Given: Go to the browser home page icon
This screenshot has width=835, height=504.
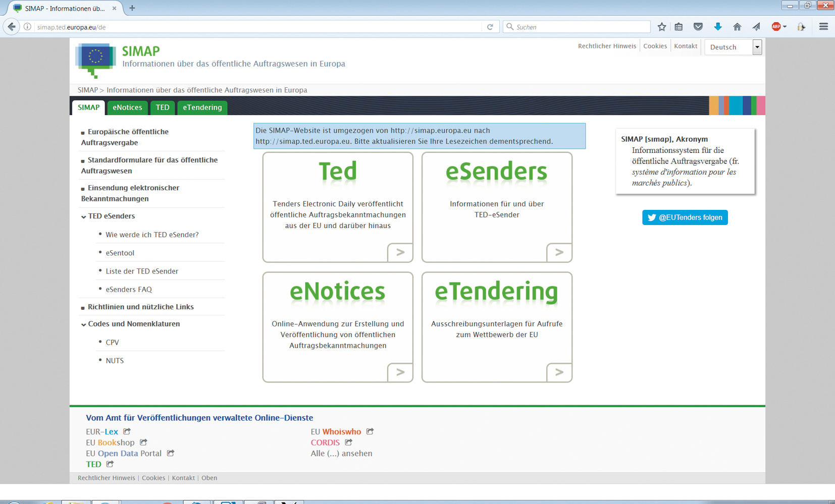Looking at the screenshot, I should tap(737, 27).
